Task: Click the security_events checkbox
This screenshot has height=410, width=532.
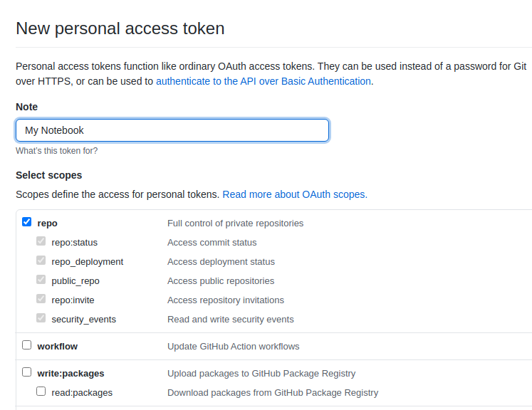Action: click(41, 318)
